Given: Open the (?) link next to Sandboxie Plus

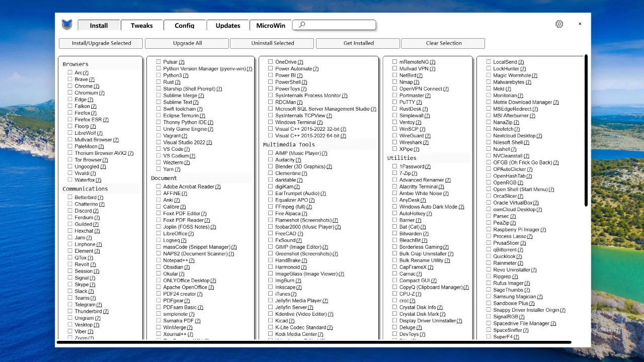Looking at the screenshot, I should tap(532, 303).
